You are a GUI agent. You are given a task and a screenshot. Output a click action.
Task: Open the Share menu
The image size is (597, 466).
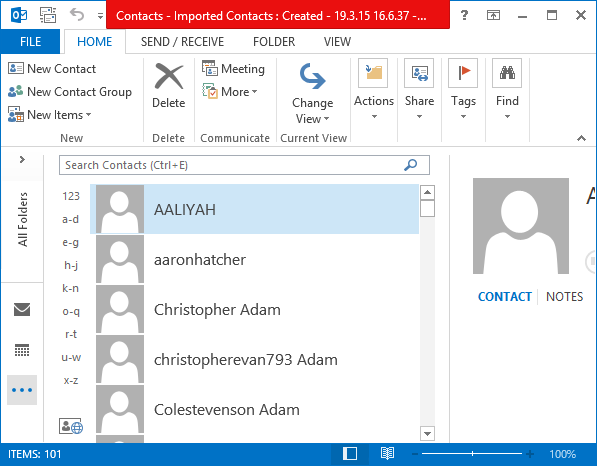(419, 90)
